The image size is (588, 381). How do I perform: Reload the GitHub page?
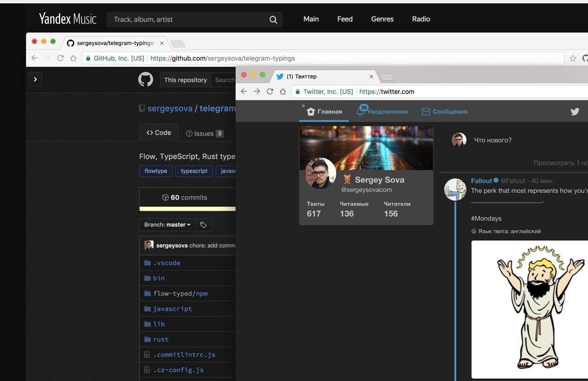[60, 58]
